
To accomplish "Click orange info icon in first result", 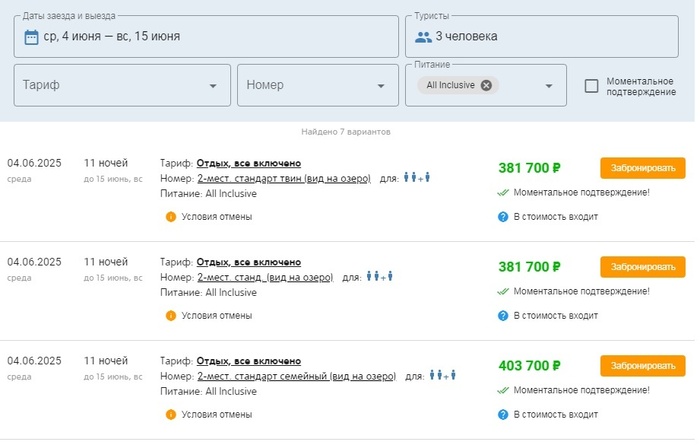I will pos(171,217).
